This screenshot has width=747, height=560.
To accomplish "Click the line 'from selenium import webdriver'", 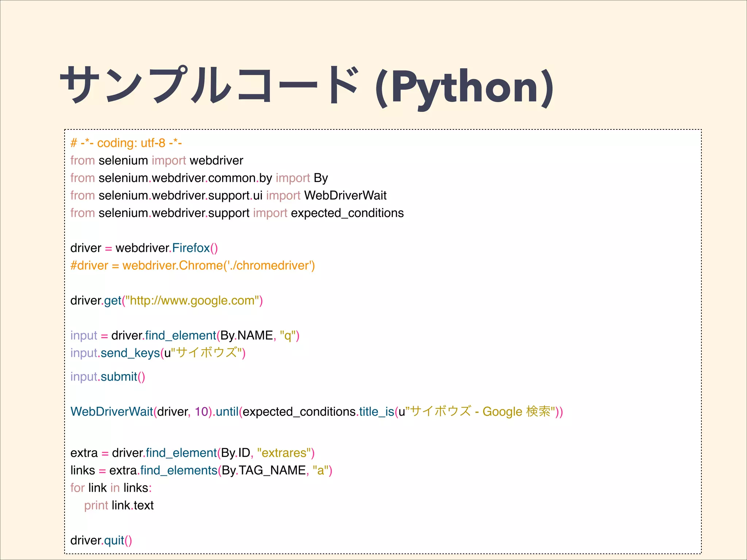I will 157,160.
